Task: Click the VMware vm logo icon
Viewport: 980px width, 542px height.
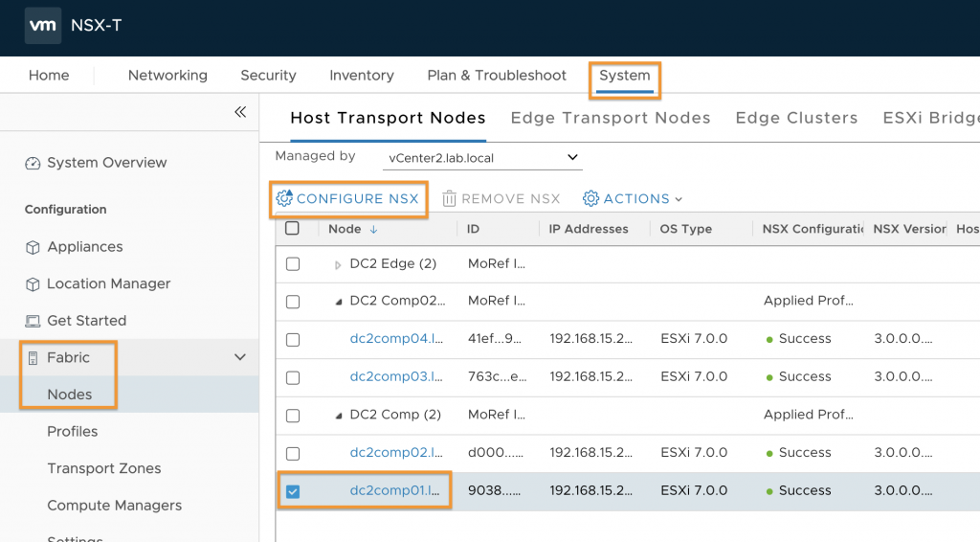Action: click(42, 26)
